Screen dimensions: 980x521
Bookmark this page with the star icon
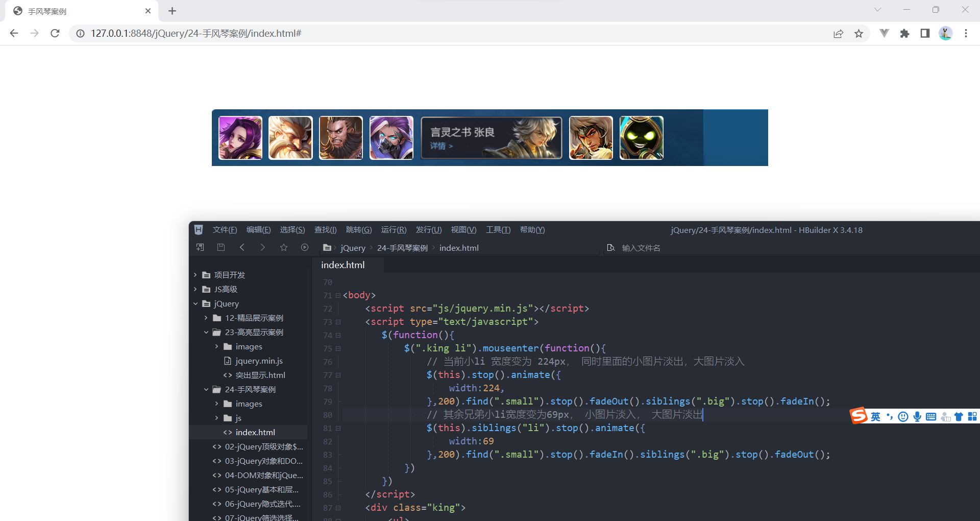coord(859,33)
